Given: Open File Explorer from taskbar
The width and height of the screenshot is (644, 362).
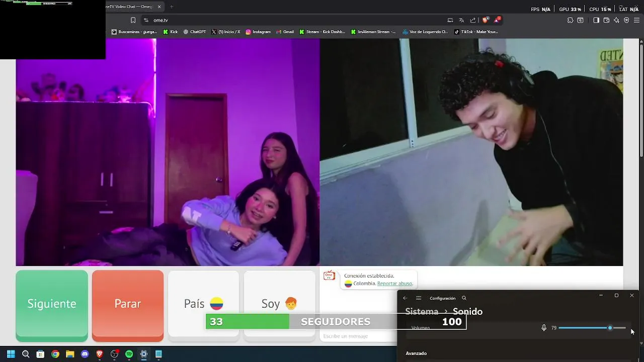Looking at the screenshot, I should coord(70,354).
